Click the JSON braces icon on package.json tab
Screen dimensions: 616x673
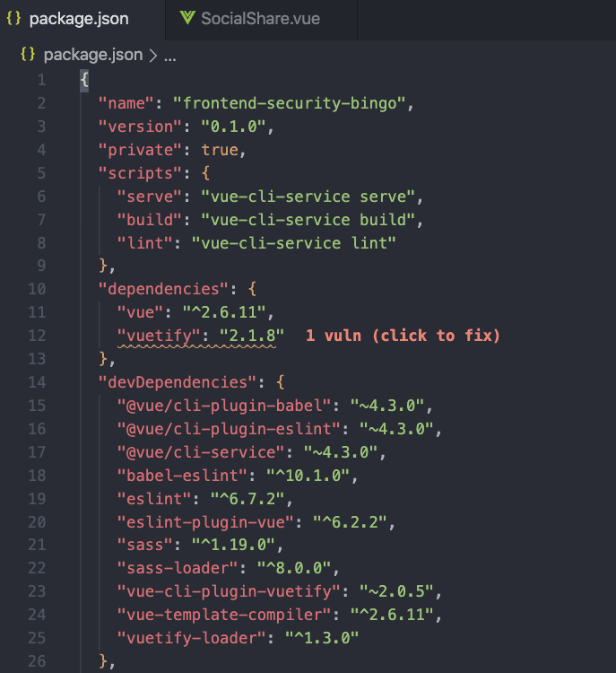13,19
